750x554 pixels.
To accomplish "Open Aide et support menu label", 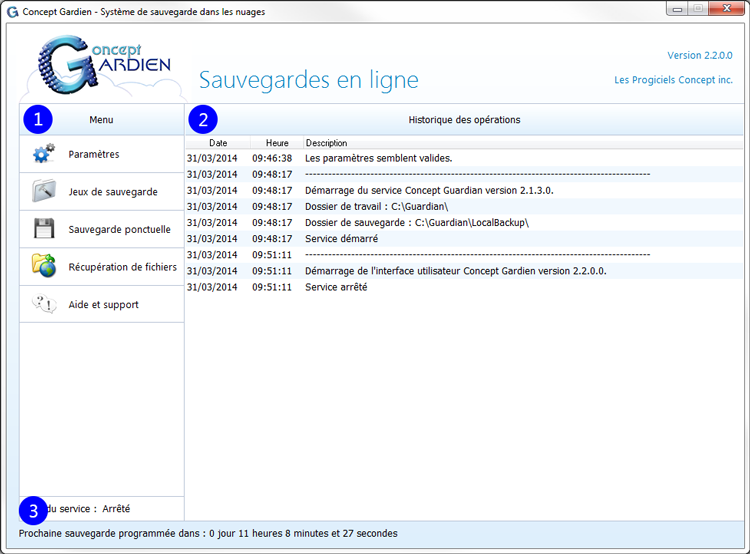I will (x=103, y=305).
